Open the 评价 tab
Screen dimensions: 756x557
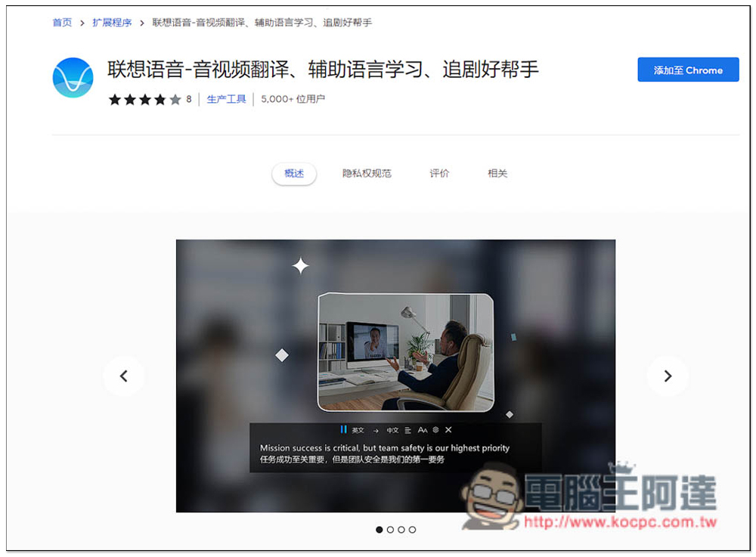tap(438, 174)
